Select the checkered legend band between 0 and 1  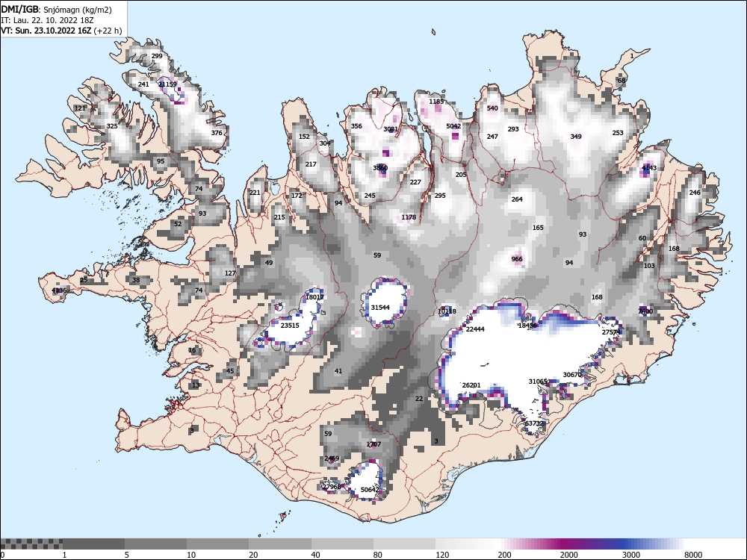pyautogui.click(x=31, y=544)
